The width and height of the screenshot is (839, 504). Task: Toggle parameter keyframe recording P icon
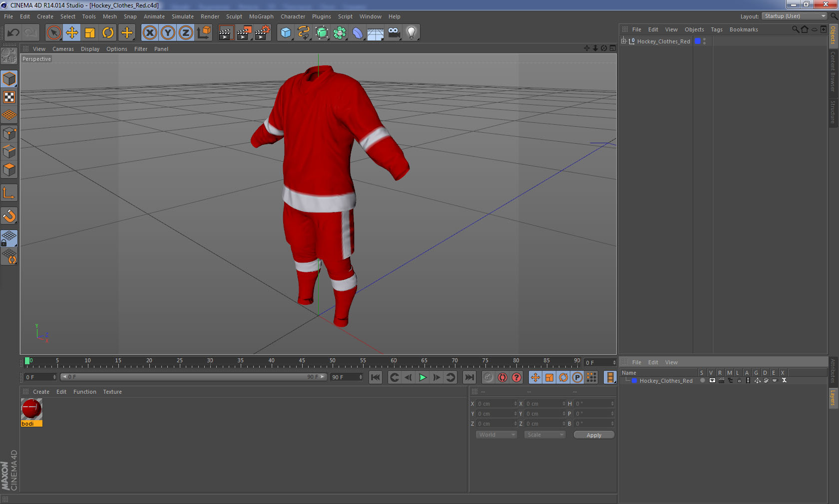[577, 377]
